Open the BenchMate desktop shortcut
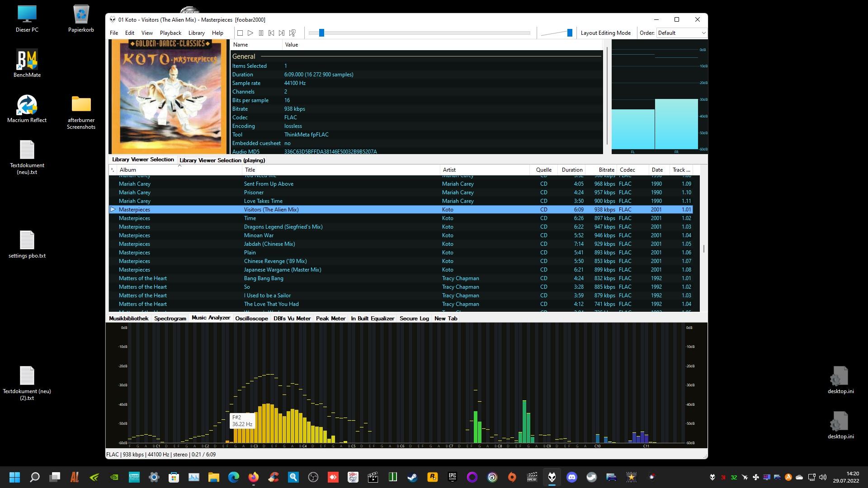 [x=27, y=63]
